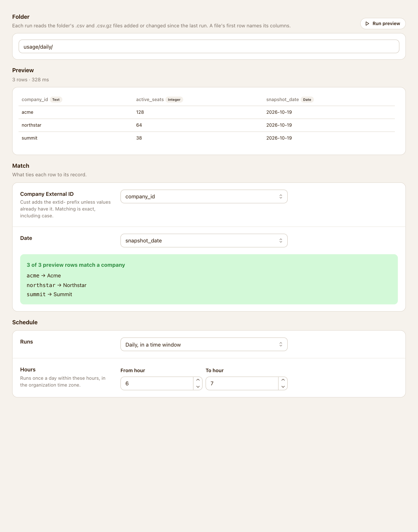Viewport: 418px width, 532px height.
Task: Decrease the To hour value
Action: tap(283, 387)
